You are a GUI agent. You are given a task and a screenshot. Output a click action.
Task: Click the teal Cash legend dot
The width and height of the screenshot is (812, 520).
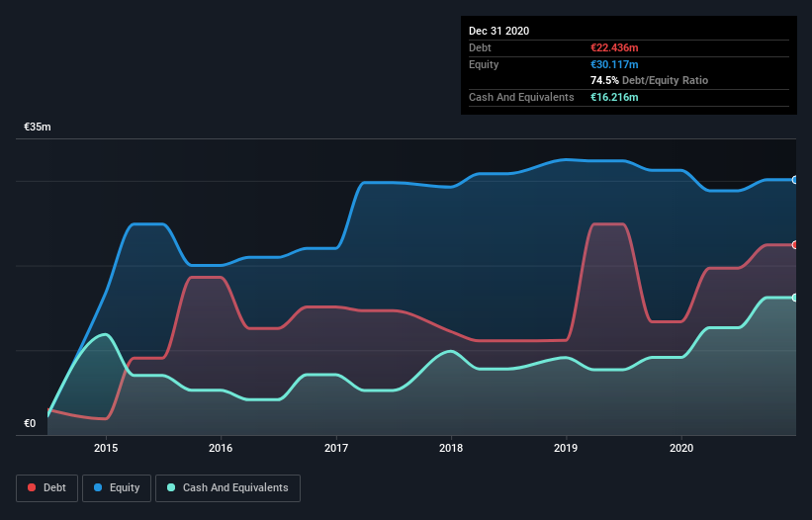point(171,487)
